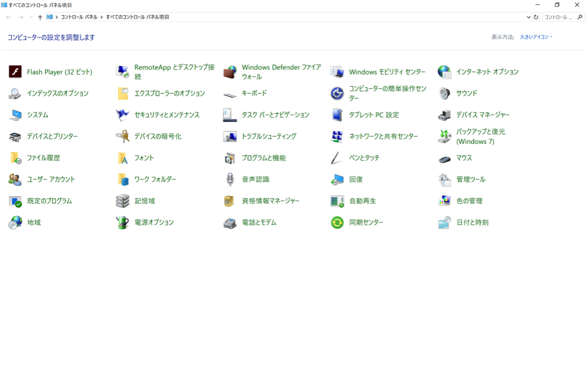The width and height of the screenshot is (588, 375).
Task: Open the ファイル履歴 folder icon
Action: pyautogui.click(x=15, y=158)
